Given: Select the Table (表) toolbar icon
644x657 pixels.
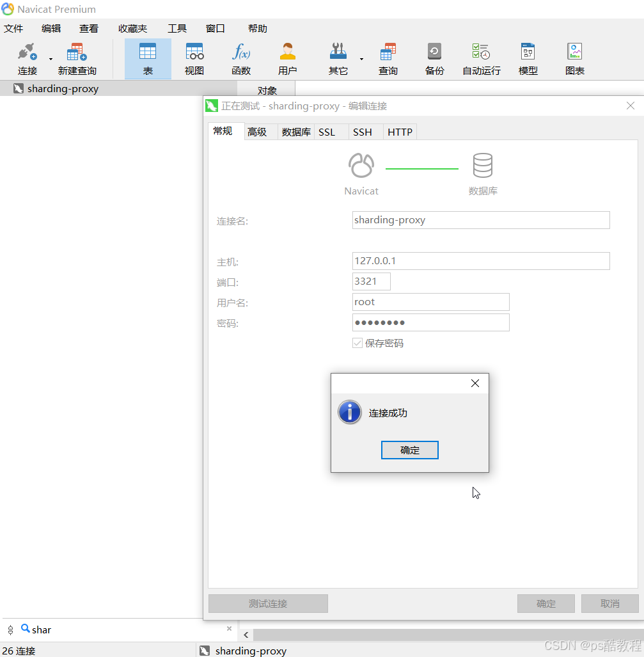Looking at the screenshot, I should click(x=148, y=59).
